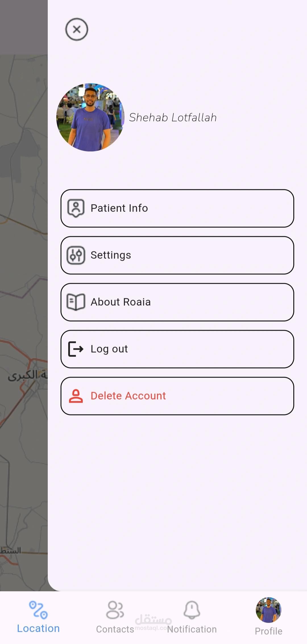The width and height of the screenshot is (307, 644).
Task: Switch to the Location tab label
Action: click(x=38, y=628)
